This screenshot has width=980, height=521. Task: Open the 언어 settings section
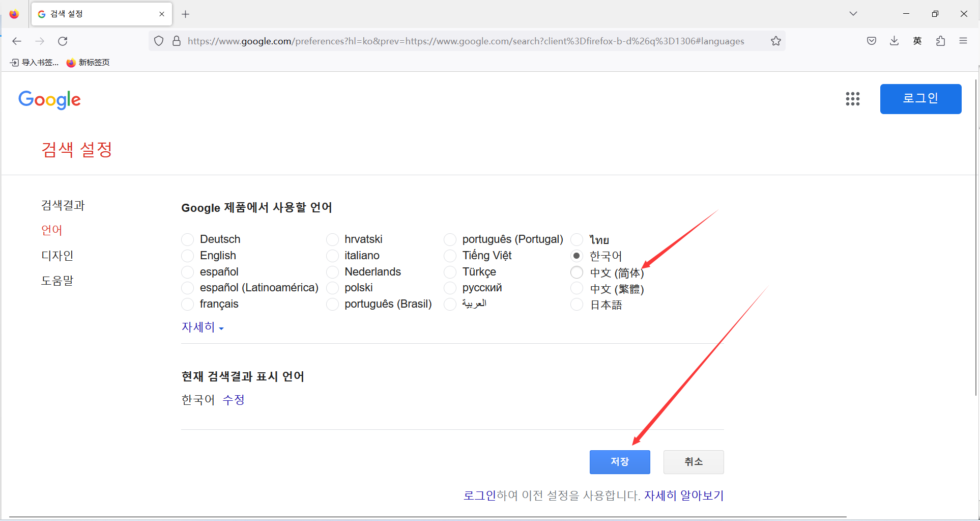tap(52, 230)
